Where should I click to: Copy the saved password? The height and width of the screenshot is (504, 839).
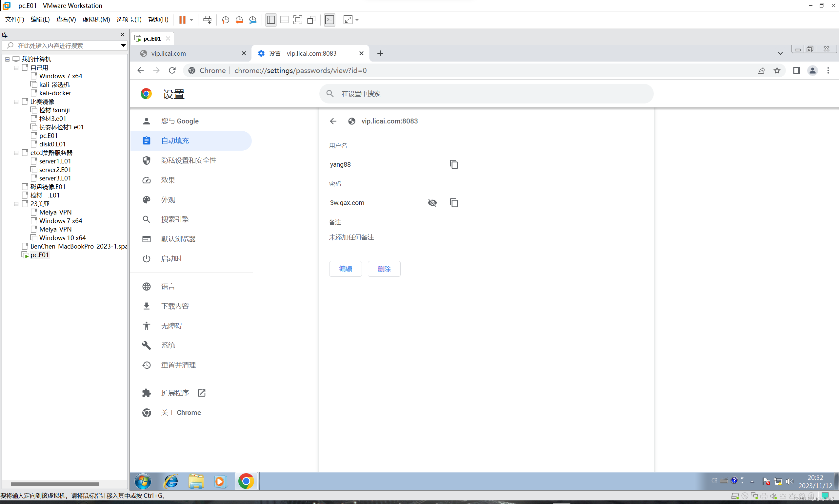pyautogui.click(x=454, y=203)
